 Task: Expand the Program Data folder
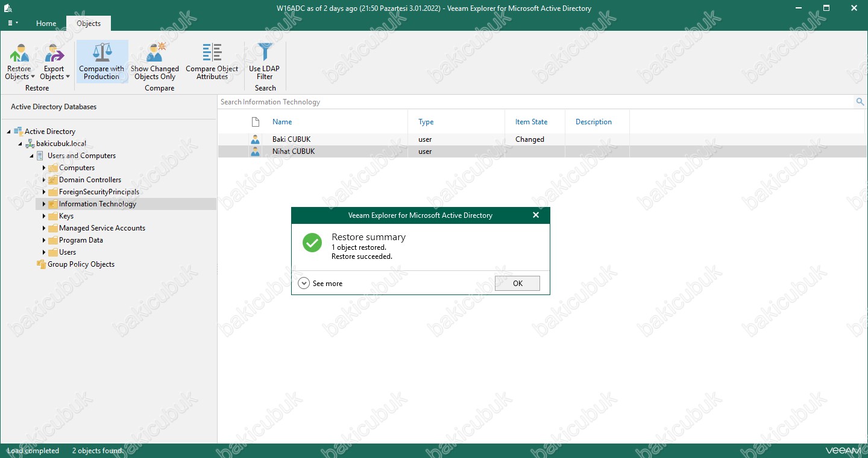point(44,240)
